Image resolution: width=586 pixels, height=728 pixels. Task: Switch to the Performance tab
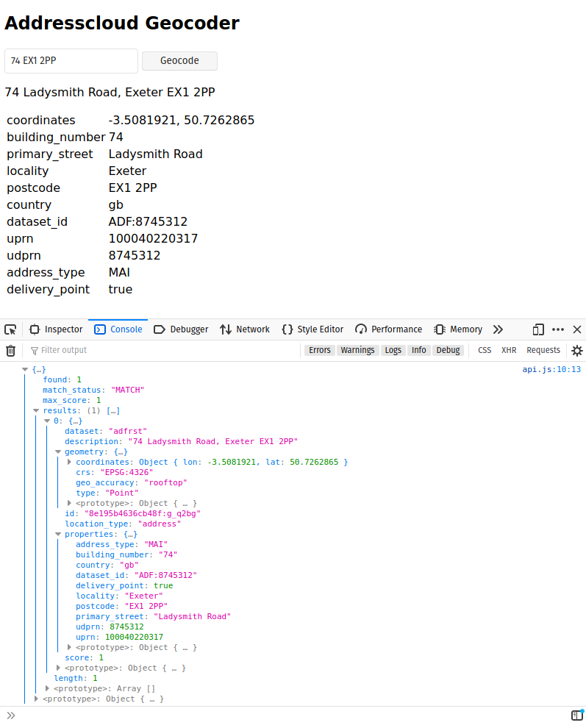tap(389, 329)
